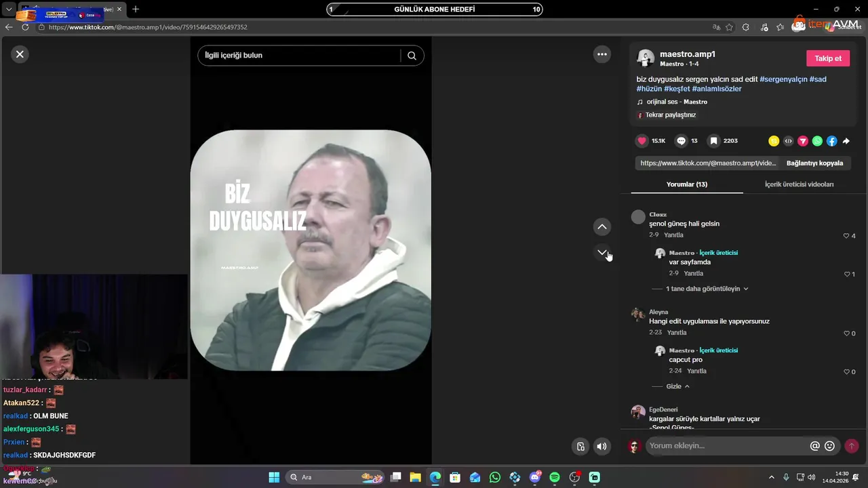Image resolution: width=868 pixels, height=488 pixels.
Task: Open maestro.amp1 profile name
Action: point(688,54)
